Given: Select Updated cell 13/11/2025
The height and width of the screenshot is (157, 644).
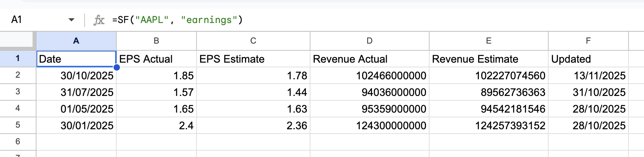Looking at the screenshot, I should point(588,75).
